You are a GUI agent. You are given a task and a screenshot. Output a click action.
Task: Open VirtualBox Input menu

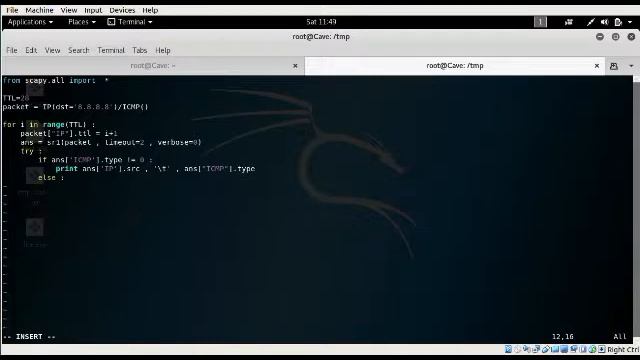tap(93, 10)
